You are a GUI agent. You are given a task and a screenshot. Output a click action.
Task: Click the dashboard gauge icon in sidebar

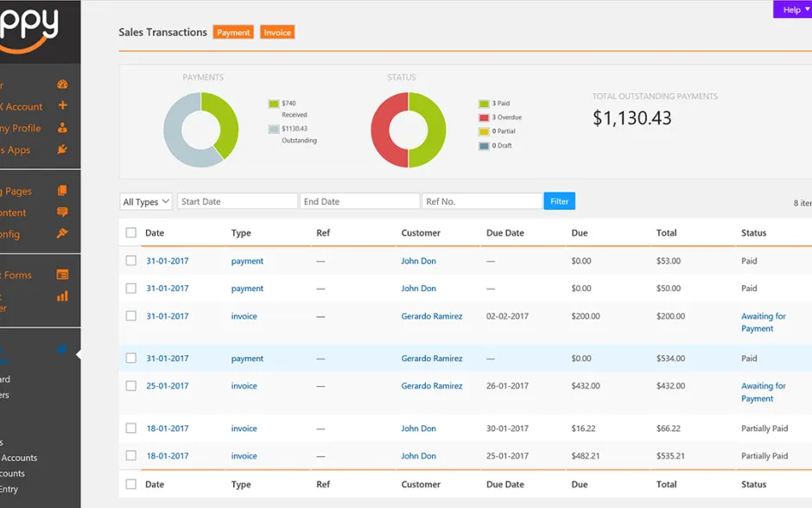62,85
